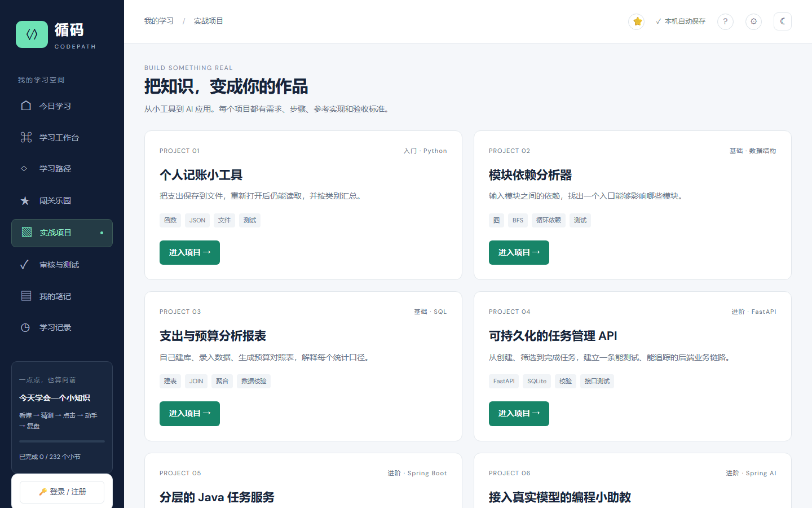Click the 本机自动保存 status
Image resolution: width=812 pixels, height=508 pixels.
tap(681, 21)
